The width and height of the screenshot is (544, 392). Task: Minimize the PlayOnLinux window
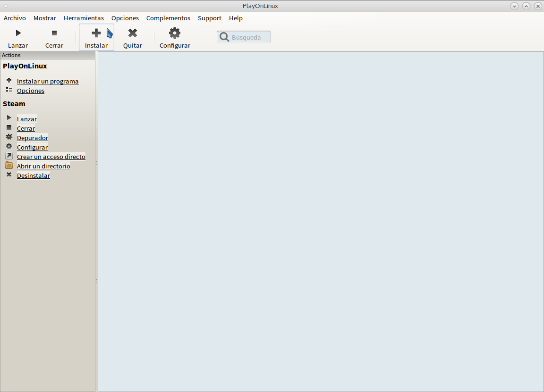515,6
